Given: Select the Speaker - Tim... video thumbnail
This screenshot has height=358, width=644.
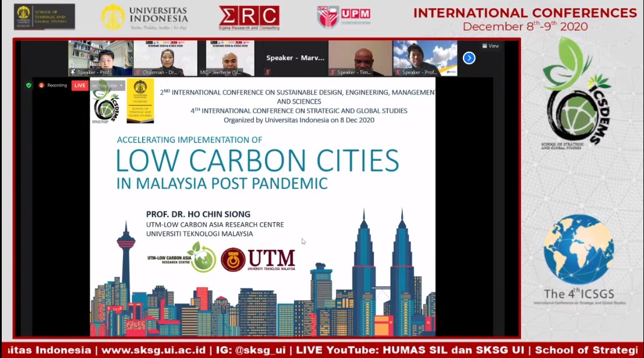Looking at the screenshot, I should click(360, 58).
